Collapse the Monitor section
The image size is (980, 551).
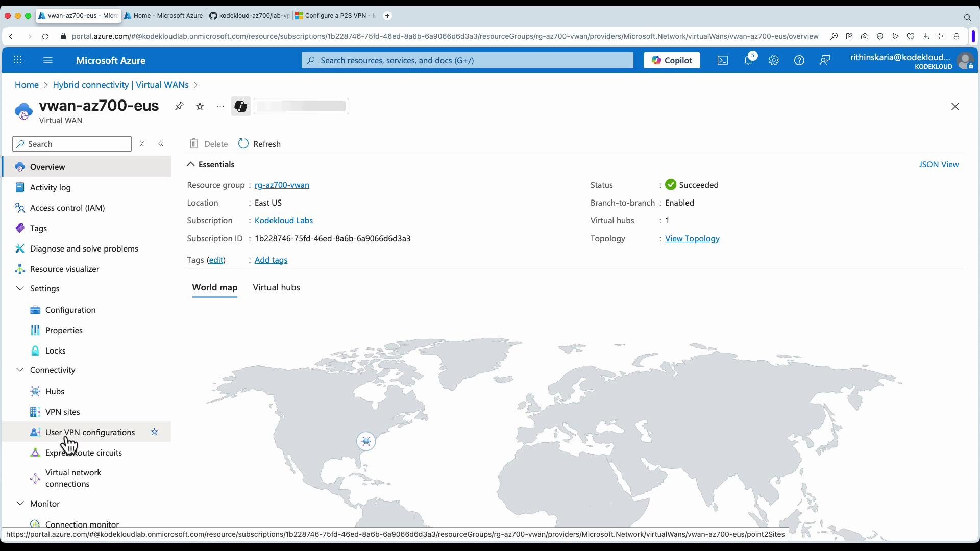[x=20, y=504]
